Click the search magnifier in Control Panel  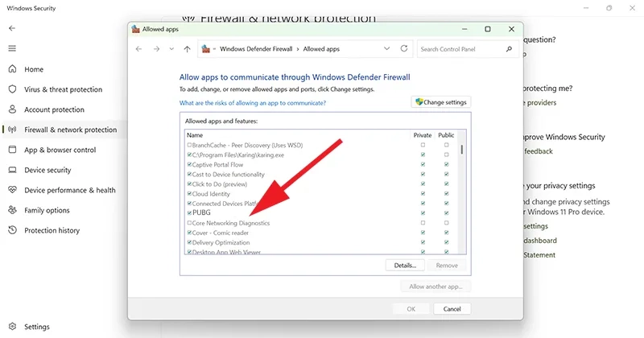pyautogui.click(x=509, y=49)
